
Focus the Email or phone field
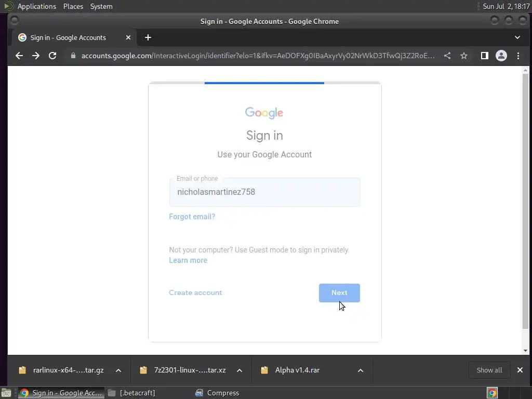(x=264, y=192)
